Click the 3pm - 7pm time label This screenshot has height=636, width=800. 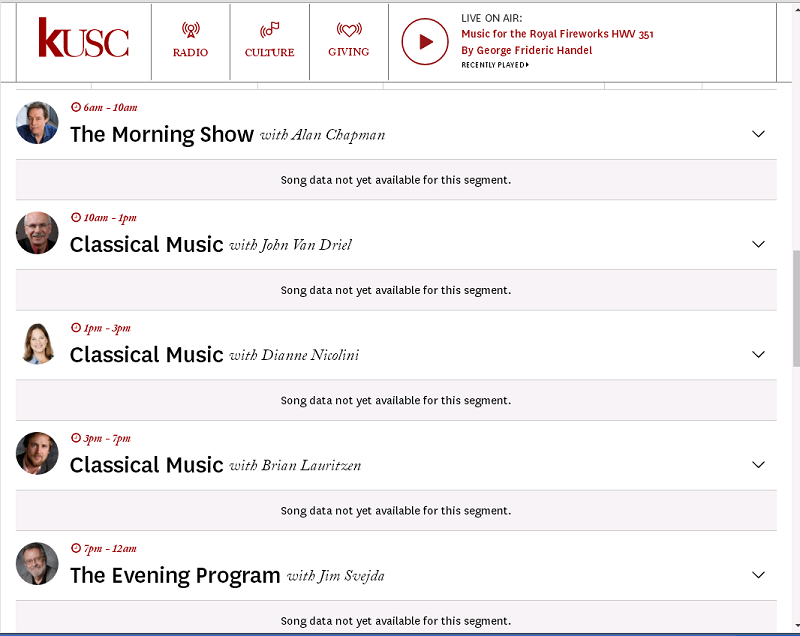[101, 438]
